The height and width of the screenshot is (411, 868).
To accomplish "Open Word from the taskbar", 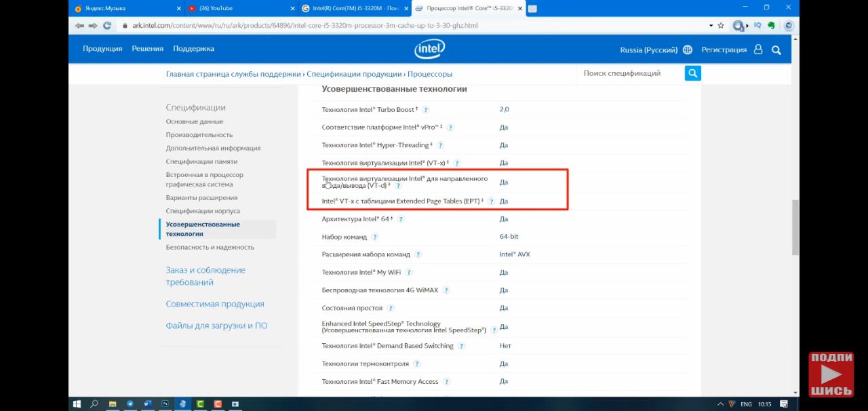I will 147,404.
